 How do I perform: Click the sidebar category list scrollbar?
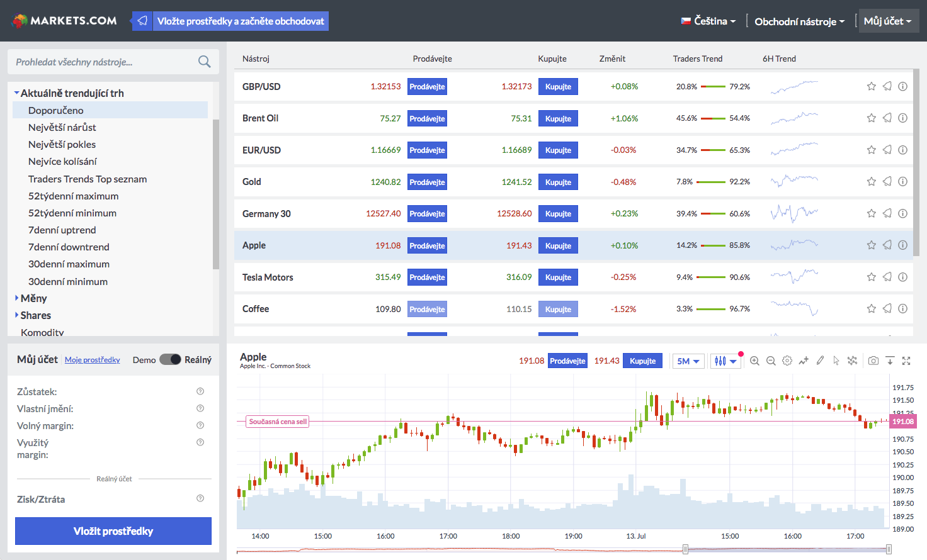(x=216, y=194)
